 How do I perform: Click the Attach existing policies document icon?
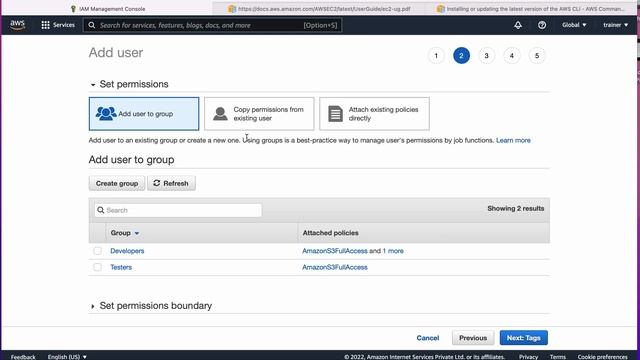tap(336, 113)
